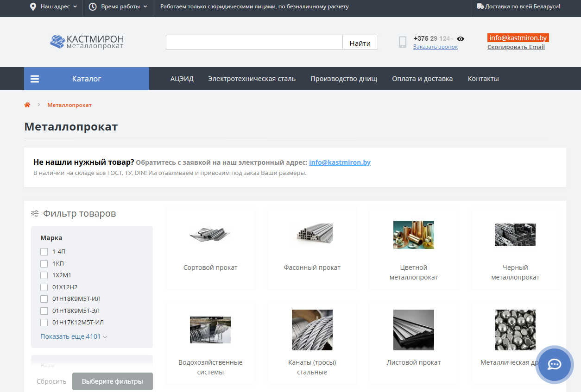This screenshot has height=392, width=581.
Task: Click the Сбросить filter reset button
Action: point(51,381)
